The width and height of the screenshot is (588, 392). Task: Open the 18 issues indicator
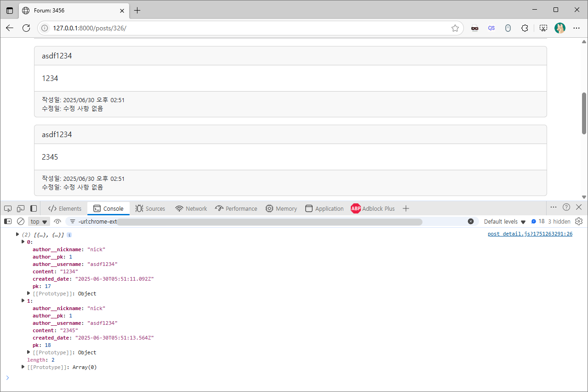tap(538, 221)
